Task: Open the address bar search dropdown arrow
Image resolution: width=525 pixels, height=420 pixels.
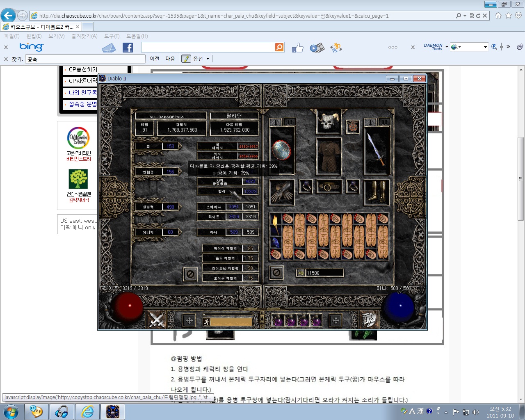Action: 465,16
